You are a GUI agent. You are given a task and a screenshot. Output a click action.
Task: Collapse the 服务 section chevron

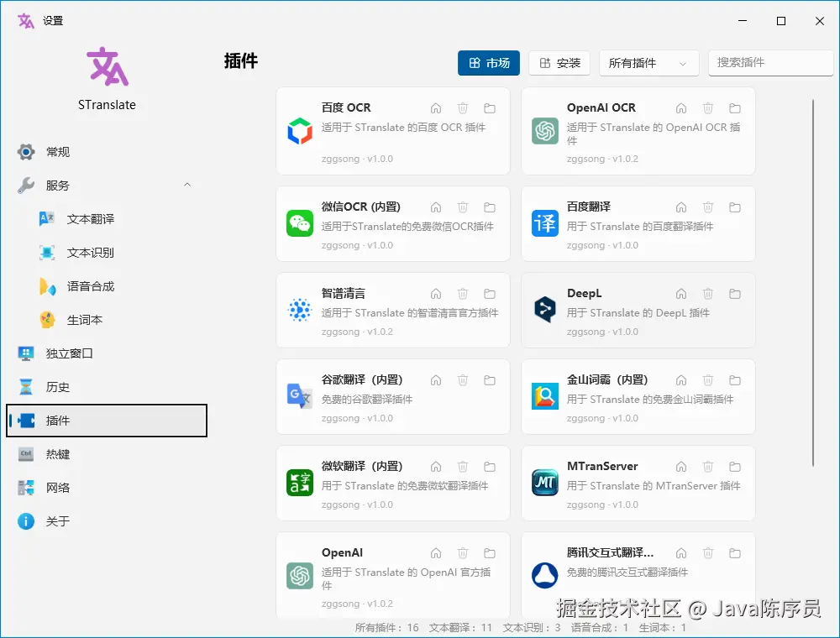pos(187,185)
